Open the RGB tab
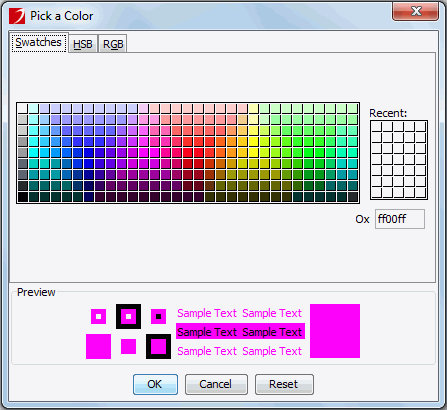447x410 pixels. [x=113, y=44]
